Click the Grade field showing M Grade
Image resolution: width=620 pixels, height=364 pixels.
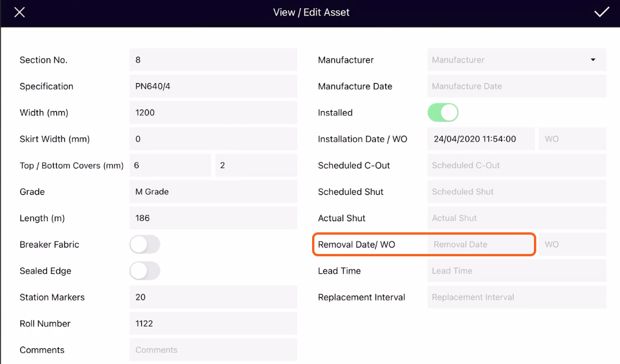(x=213, y=192)
